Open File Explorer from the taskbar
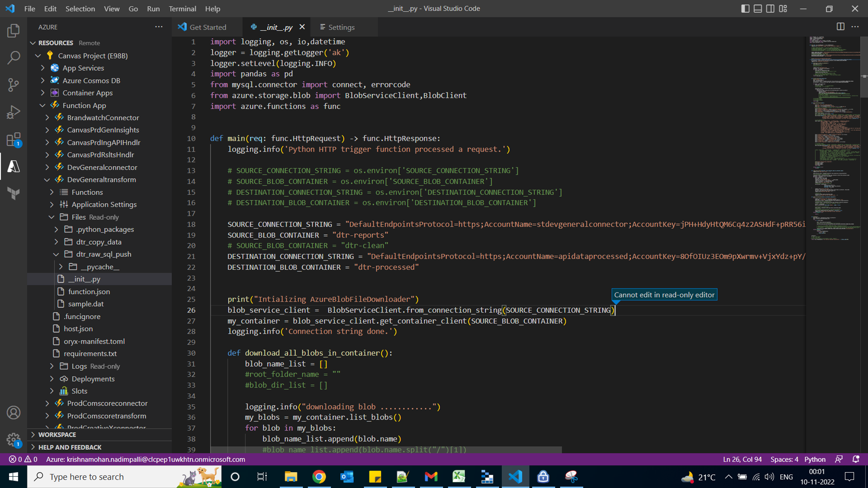Viewport: 868px width, 488px height. click(x=291, y=477)
